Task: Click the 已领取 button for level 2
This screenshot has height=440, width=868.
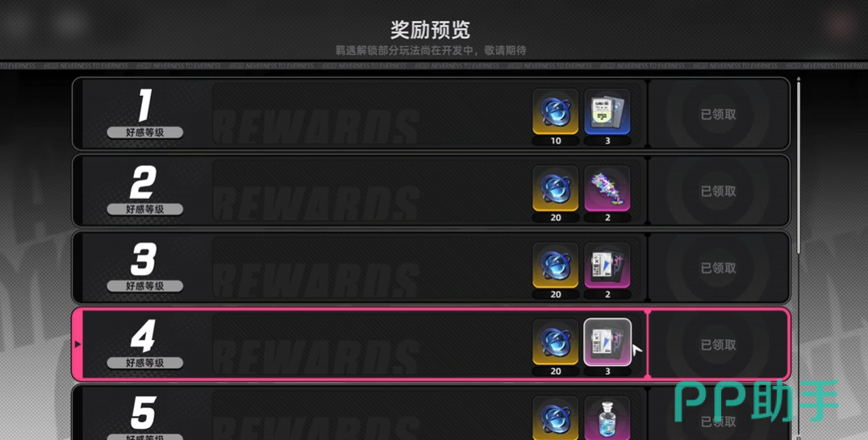Action: click(x=719, y=191)
